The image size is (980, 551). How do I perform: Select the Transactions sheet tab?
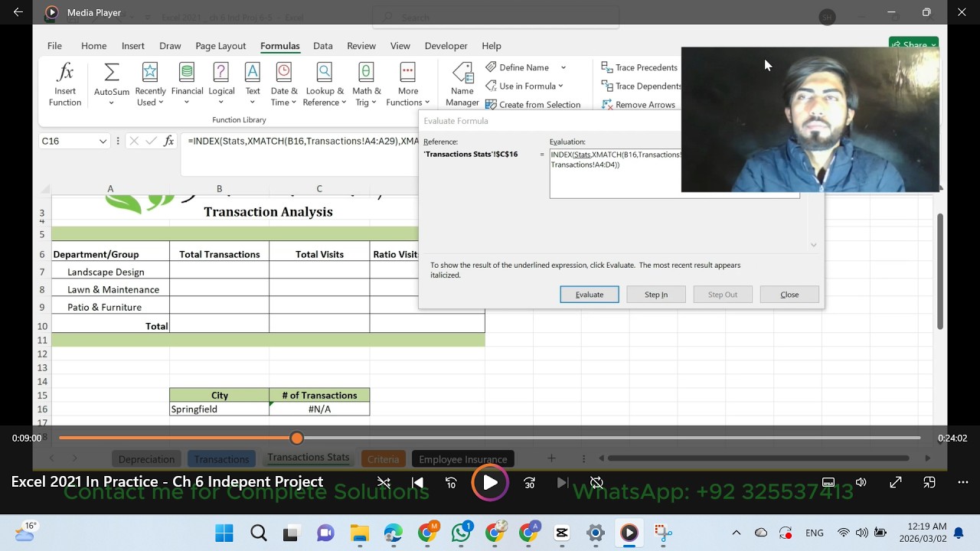tap(221, 459)
